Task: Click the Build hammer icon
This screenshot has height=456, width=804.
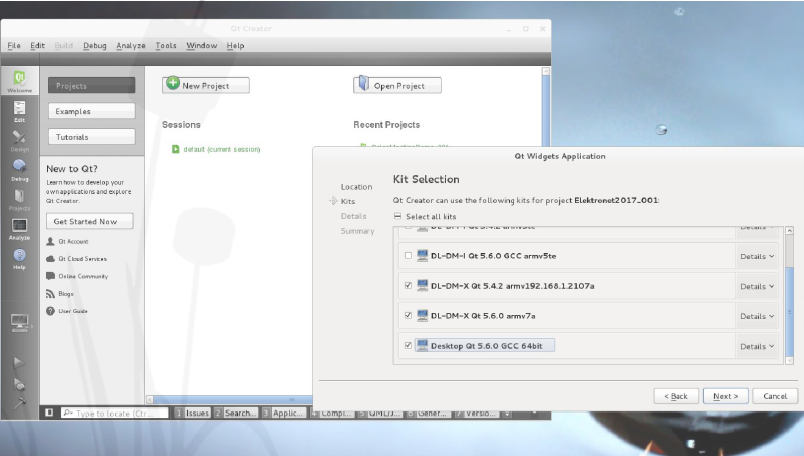Action: pyautogui.click(x=19, y=404)
